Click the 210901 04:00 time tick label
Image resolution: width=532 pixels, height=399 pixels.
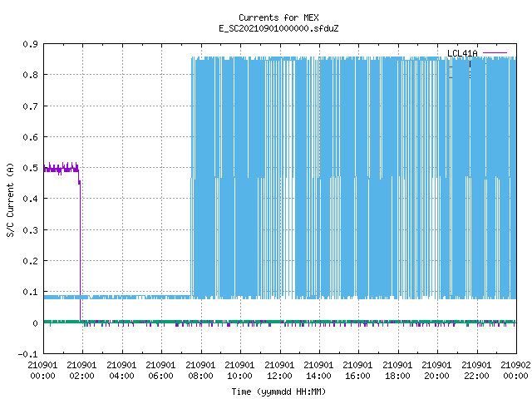[x=121, y=371]
